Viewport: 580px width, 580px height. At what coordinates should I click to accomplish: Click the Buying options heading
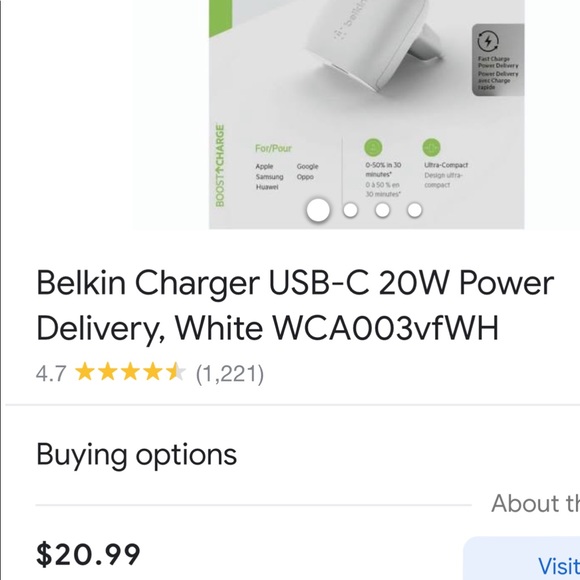tap(136, 455)
